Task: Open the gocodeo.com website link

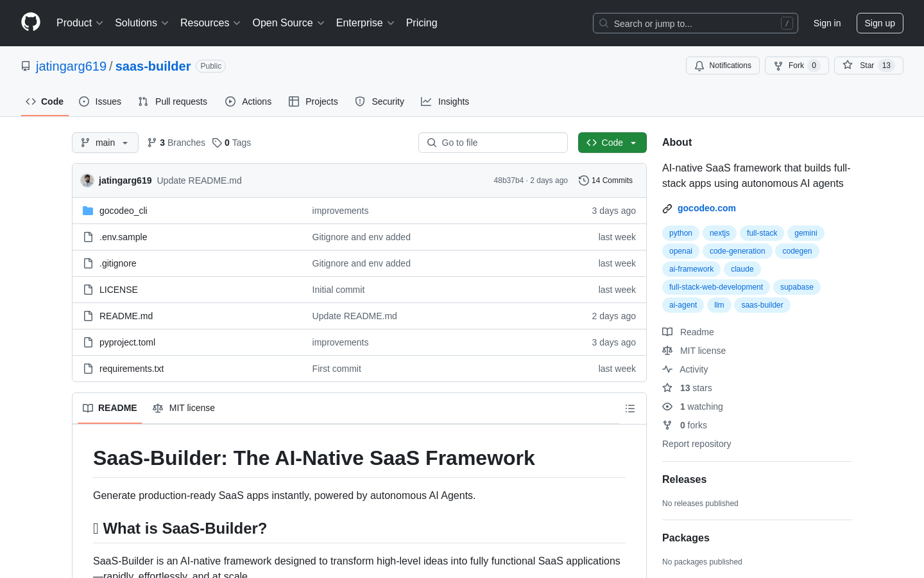Action: 706,208
